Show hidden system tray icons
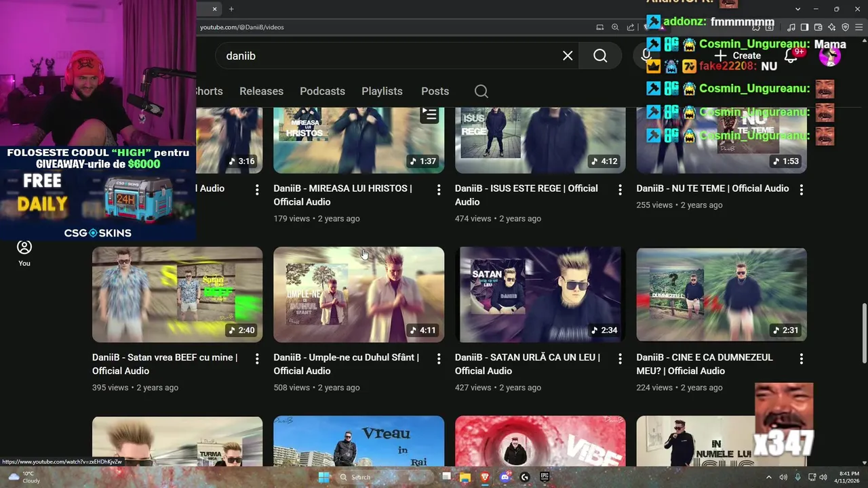 tap(769, 477)
